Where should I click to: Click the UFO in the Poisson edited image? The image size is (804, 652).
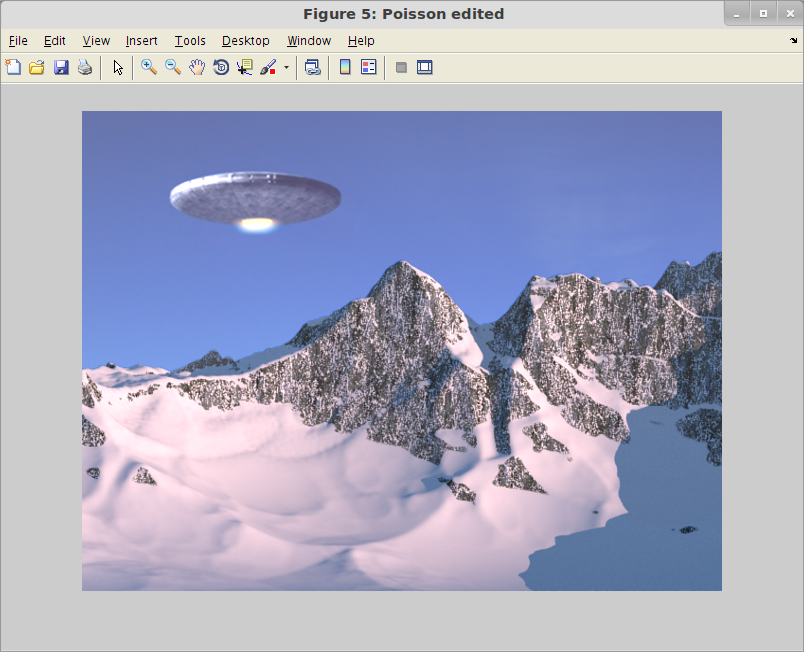255,202
